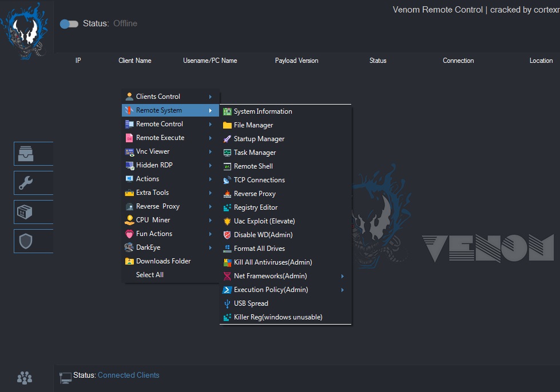560x392 pixels.
Task: Expand the main menu Reverse Proxy arrow
Action: tap(211, 206)
